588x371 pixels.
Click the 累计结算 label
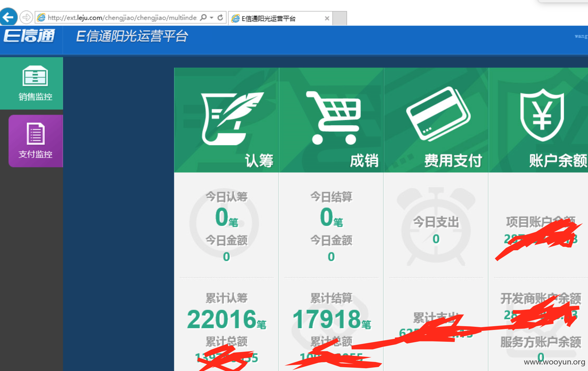(x=331, y=298)
